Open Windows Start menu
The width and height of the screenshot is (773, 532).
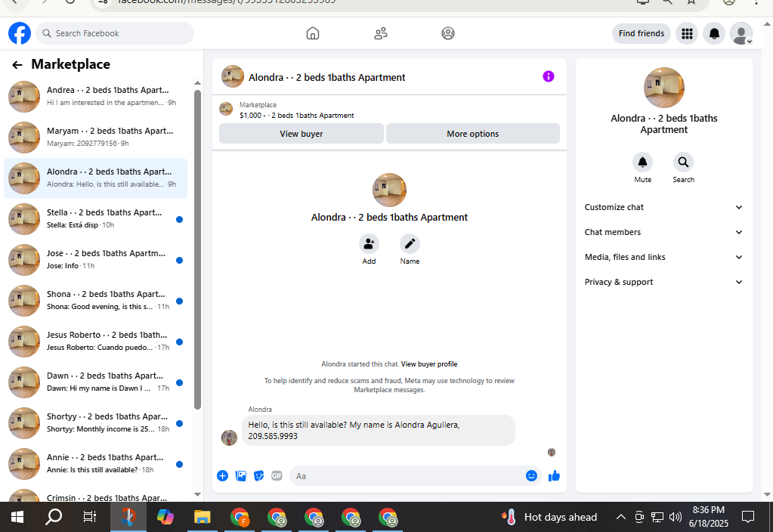click(17, 517)
